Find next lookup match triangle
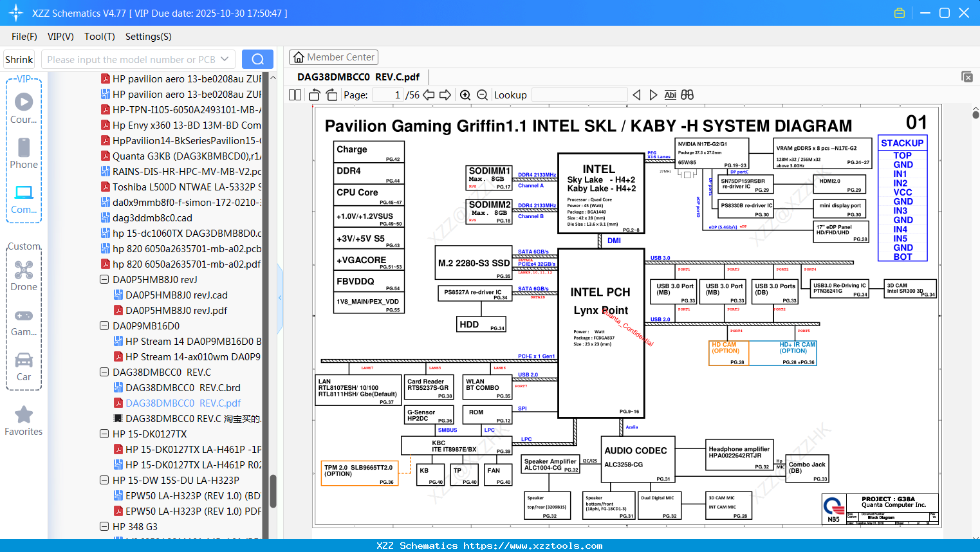 pyautogui.click(x=654, y=95)
